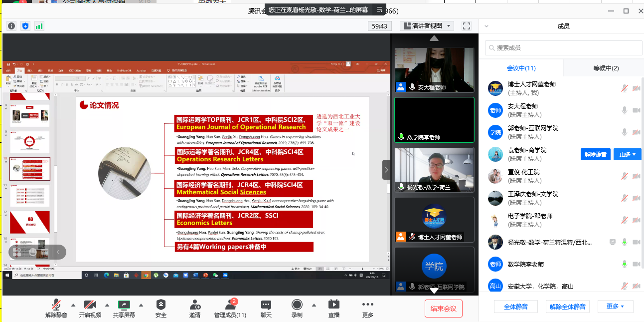Toggle camera for 博士人才网董老师 in the member list

coord(637,88)
